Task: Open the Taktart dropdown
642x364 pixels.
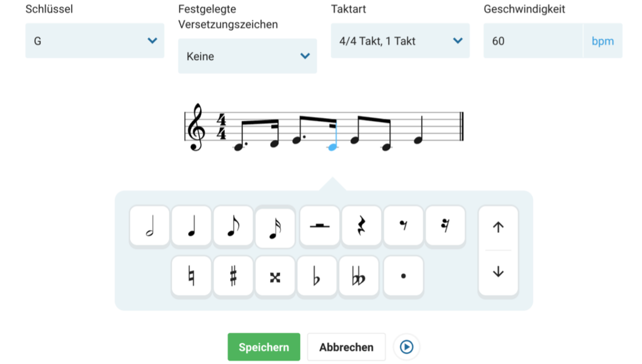Action: tap(400, 41)
